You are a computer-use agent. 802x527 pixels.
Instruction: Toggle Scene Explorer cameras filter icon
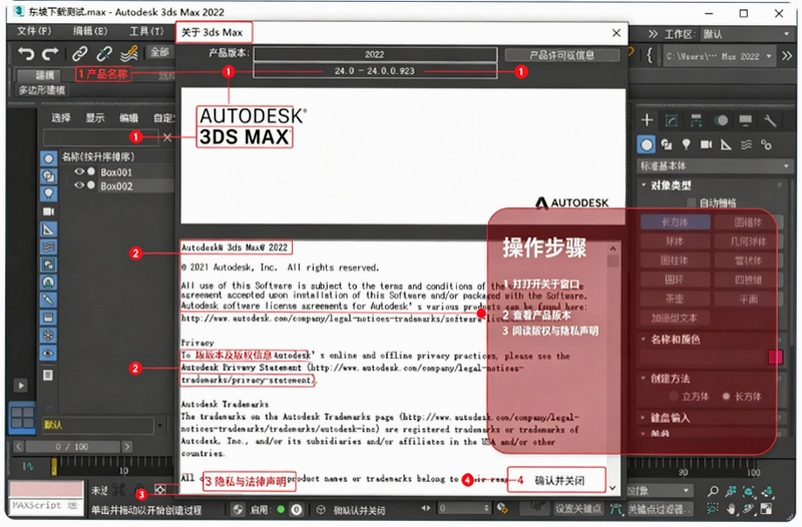pos(48,211)
